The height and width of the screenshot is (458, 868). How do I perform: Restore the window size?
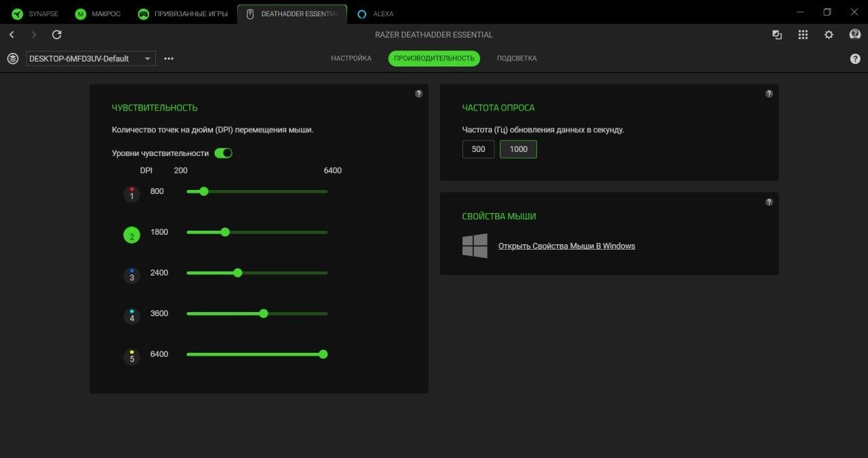[827, 12]
